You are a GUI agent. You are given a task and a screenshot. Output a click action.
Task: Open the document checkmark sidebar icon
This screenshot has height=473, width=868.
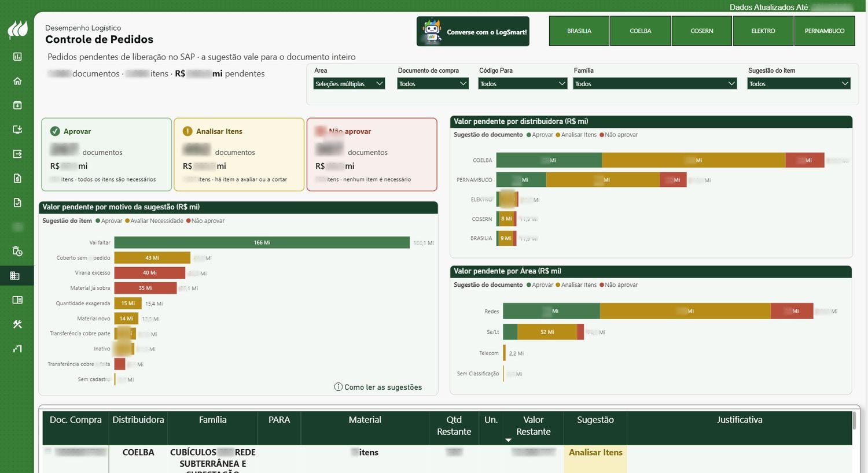click(x=17, y=202)
